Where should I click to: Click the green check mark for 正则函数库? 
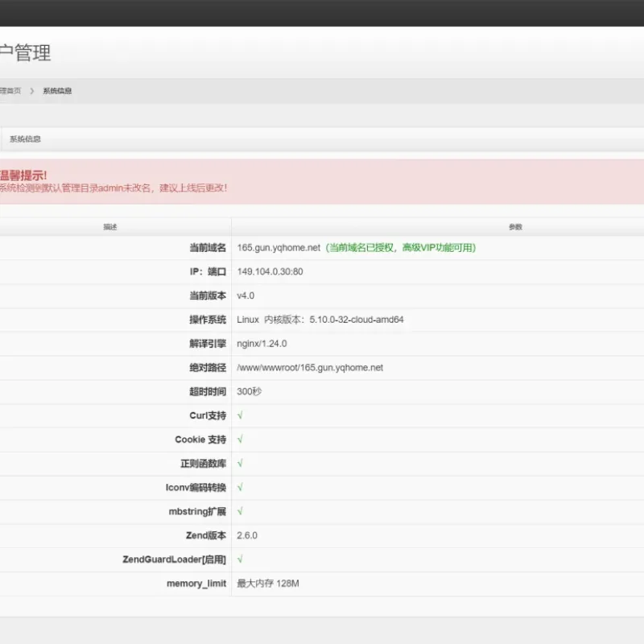[x=240, y=464]
